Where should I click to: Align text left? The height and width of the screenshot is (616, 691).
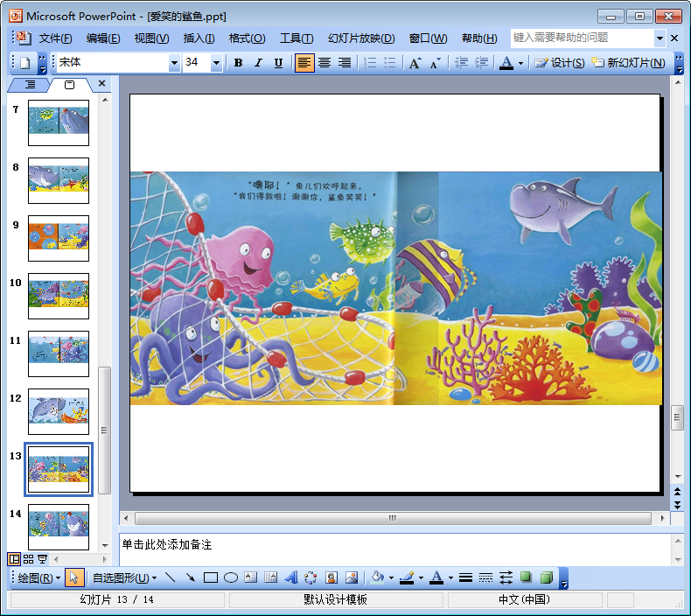(304, 63)
